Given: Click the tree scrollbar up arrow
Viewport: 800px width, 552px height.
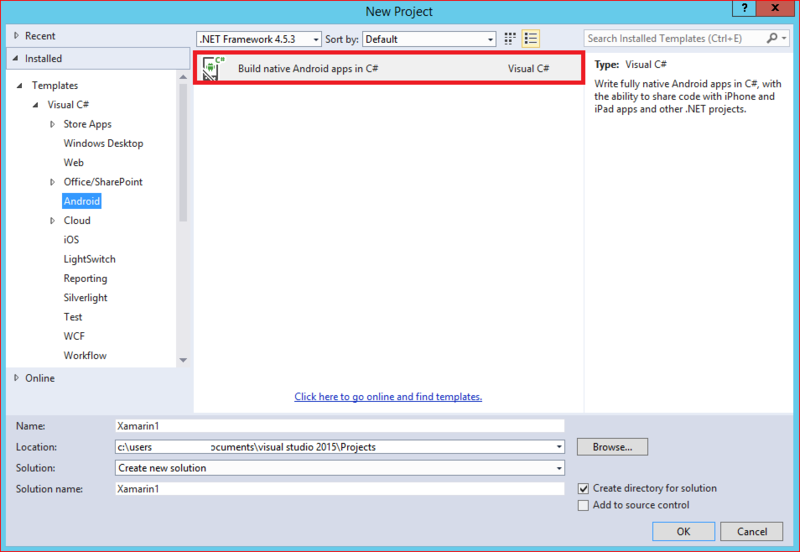Looking at the screenshot, I should pyautogui.click(x=183, y=77).
